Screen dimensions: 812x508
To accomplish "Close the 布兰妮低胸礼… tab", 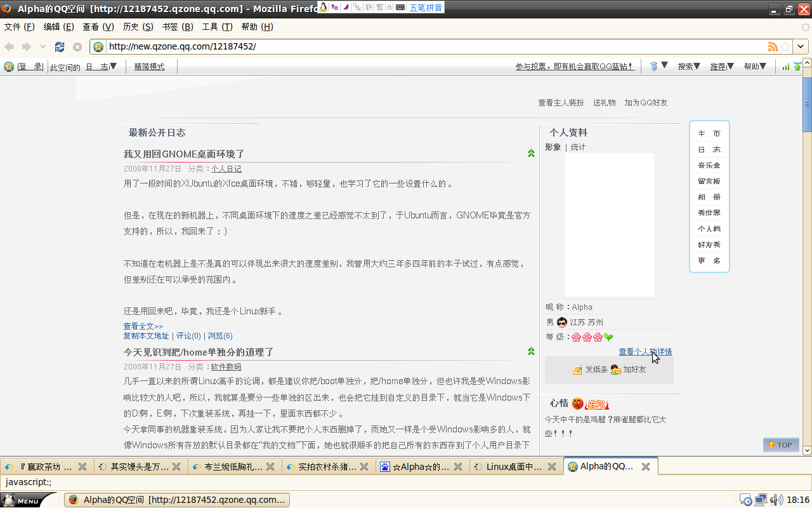I will [270, 467].
